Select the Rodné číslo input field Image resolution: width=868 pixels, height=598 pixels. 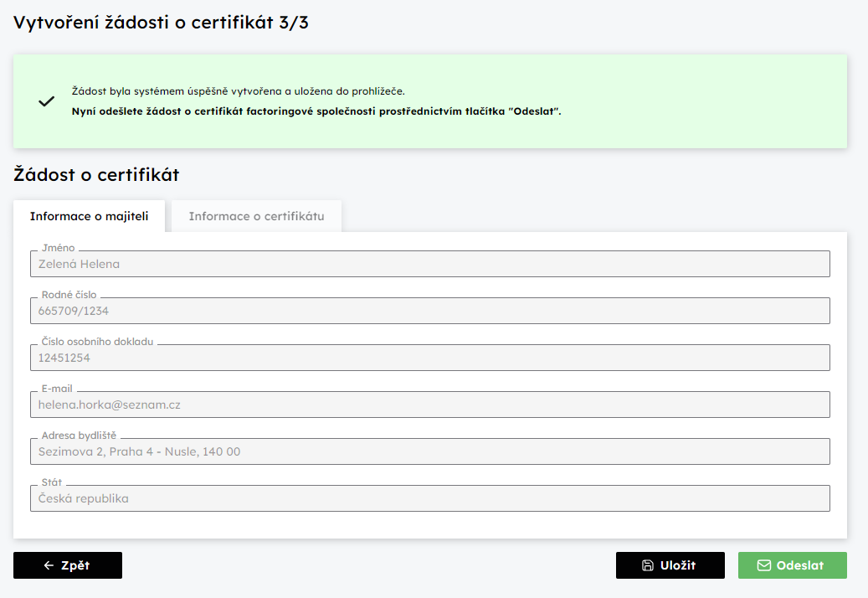click(430, 311)
